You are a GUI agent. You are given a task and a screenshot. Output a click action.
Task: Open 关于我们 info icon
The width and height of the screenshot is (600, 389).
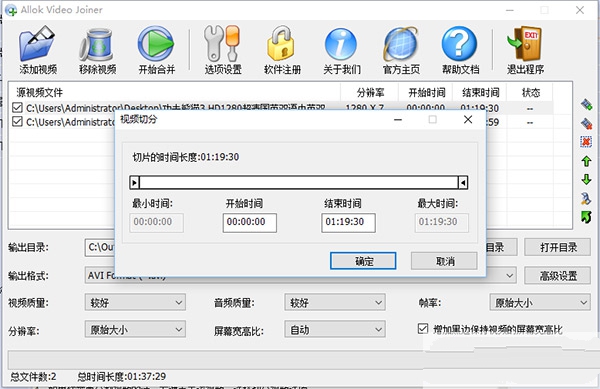pos(341,44)
